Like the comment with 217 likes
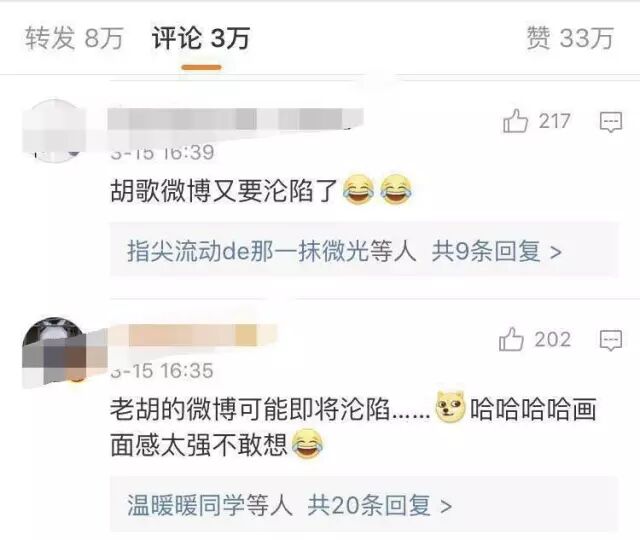This screenshot has height=540, width=640. coord(516,121)
